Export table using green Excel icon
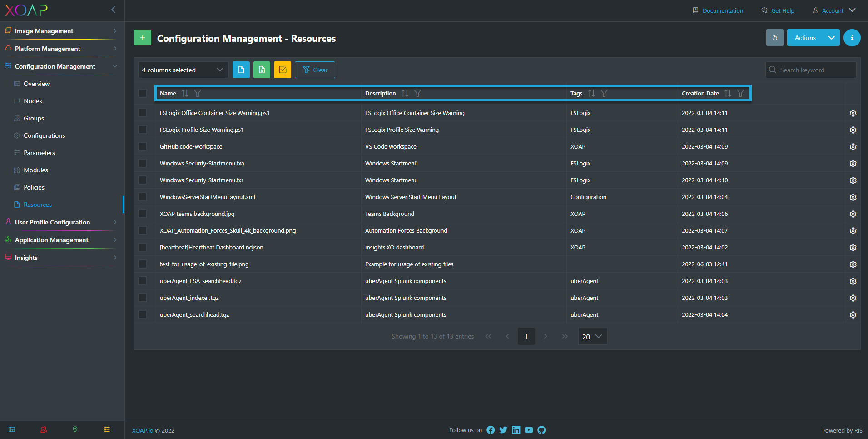This screenshot has height=439, width=868. 262,70
